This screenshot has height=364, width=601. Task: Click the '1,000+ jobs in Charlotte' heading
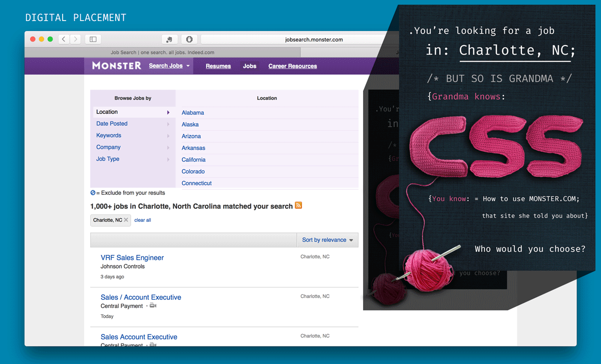[191, 206]
